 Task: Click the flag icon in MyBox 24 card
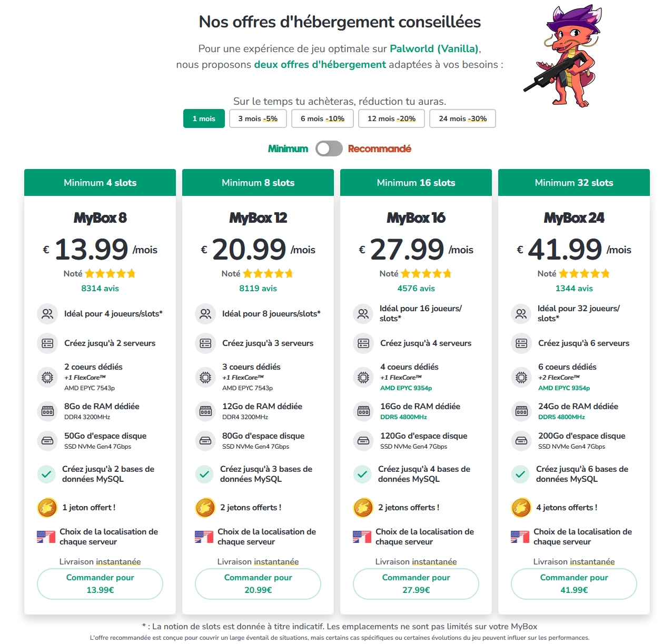(520, 537)
